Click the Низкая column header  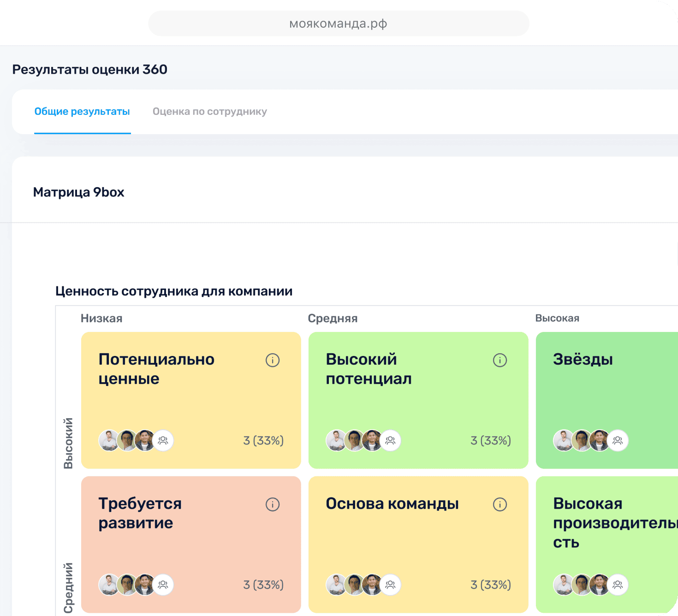click(x=101, y=319)
